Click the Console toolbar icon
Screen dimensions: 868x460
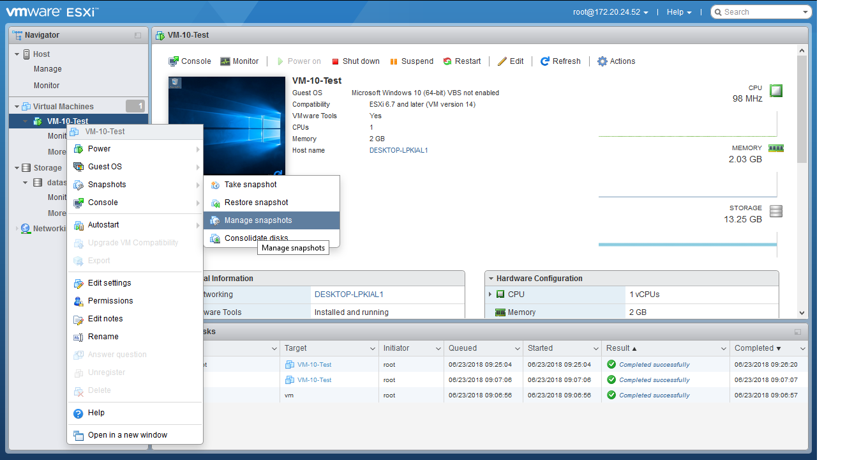[x=174, y=61]
